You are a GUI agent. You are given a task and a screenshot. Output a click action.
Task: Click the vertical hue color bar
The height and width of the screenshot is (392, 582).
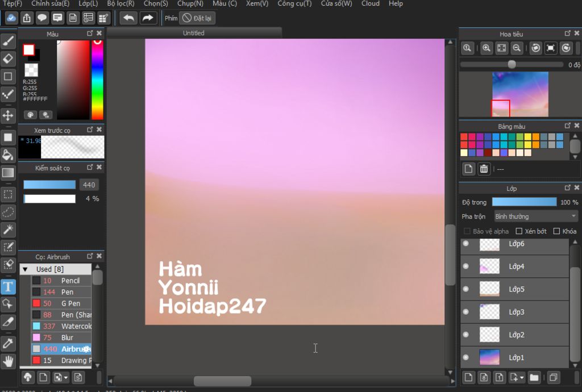click(97, 80)
